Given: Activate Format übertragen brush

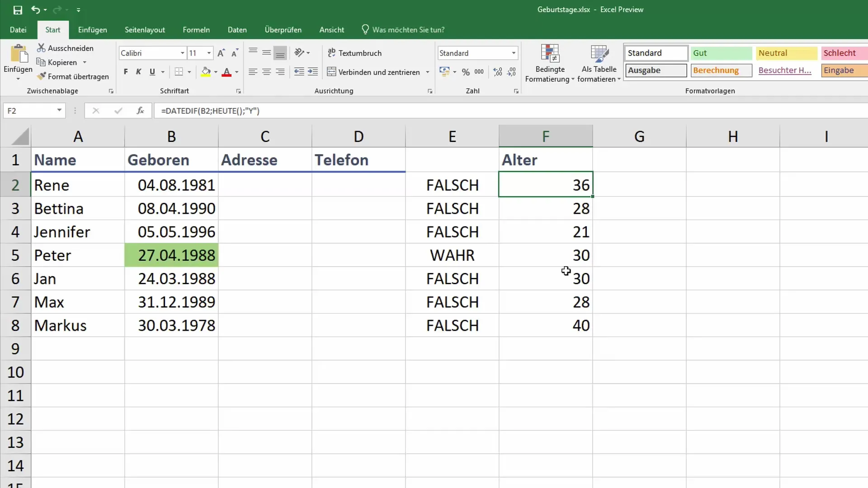Looking at the screenshot, I should click(x=73, y=76).
